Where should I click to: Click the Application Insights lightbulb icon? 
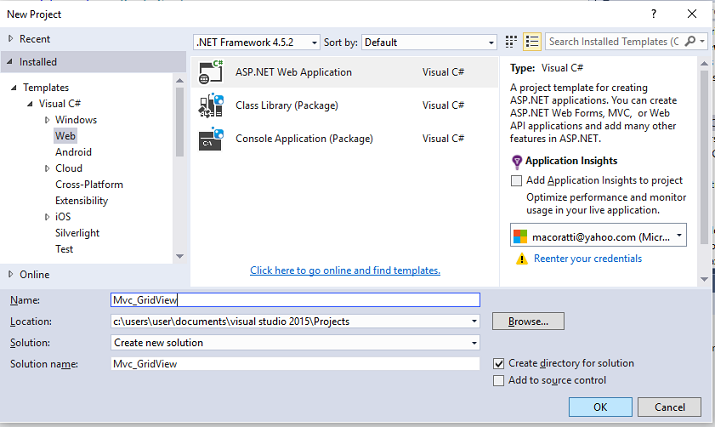coord(517,161)
